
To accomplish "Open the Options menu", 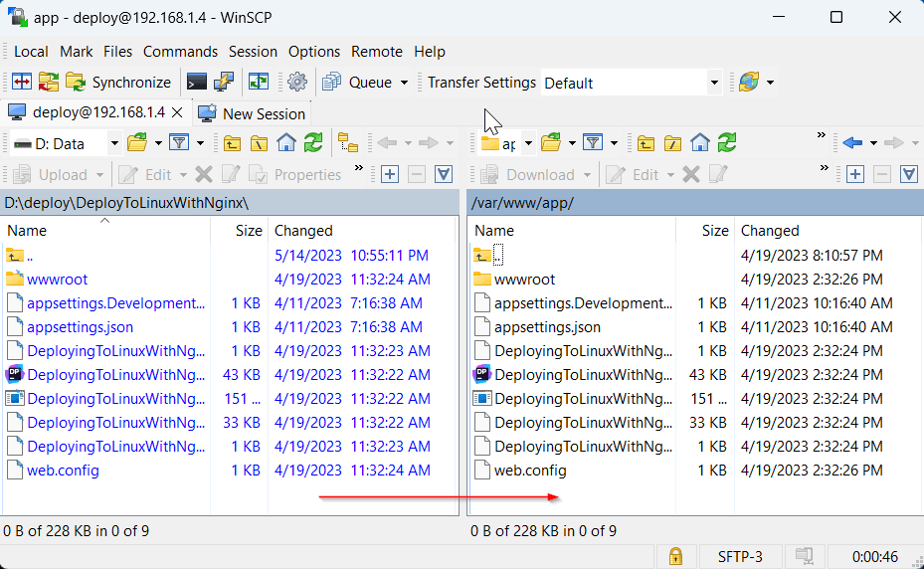I will click(314, 52).
